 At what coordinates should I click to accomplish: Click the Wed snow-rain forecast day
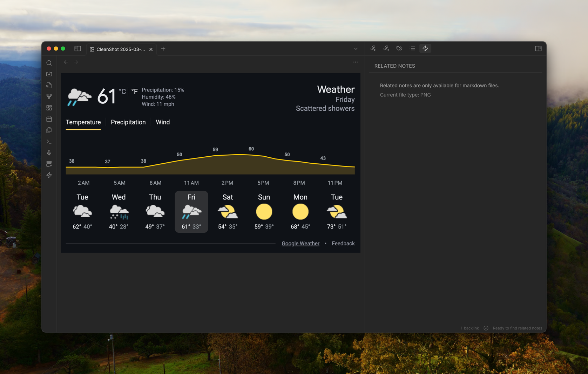coord(119,212)
